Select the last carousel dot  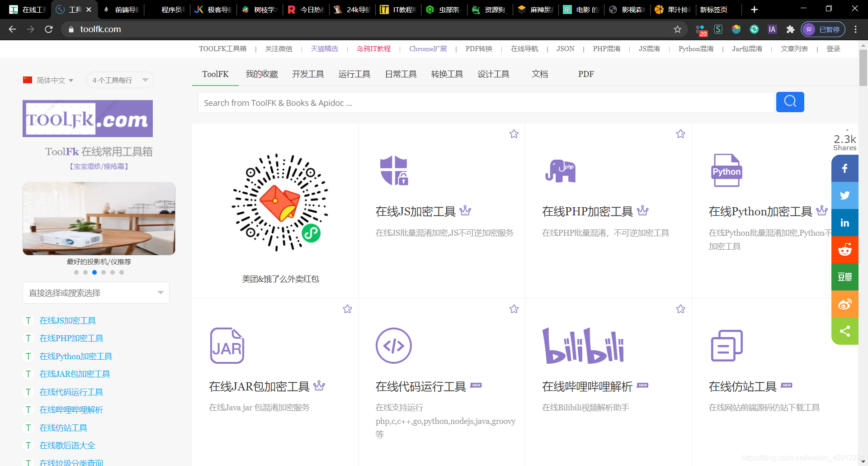click(122, 272)
